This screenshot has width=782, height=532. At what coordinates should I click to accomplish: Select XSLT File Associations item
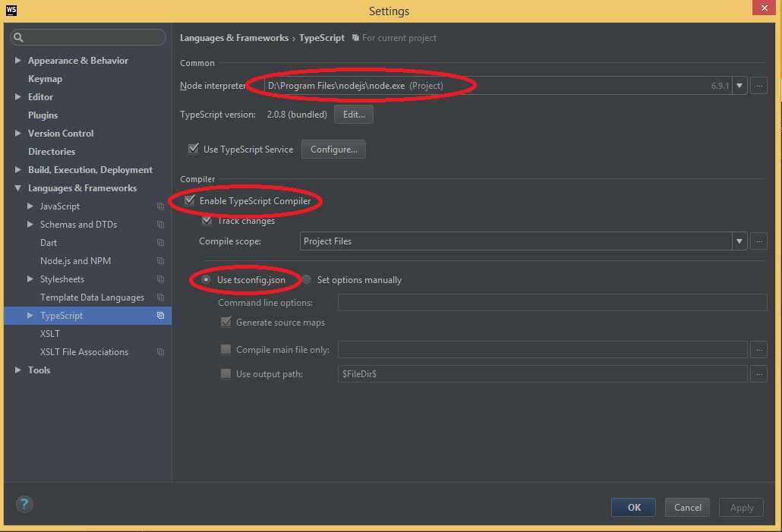[x=84, y=352]
